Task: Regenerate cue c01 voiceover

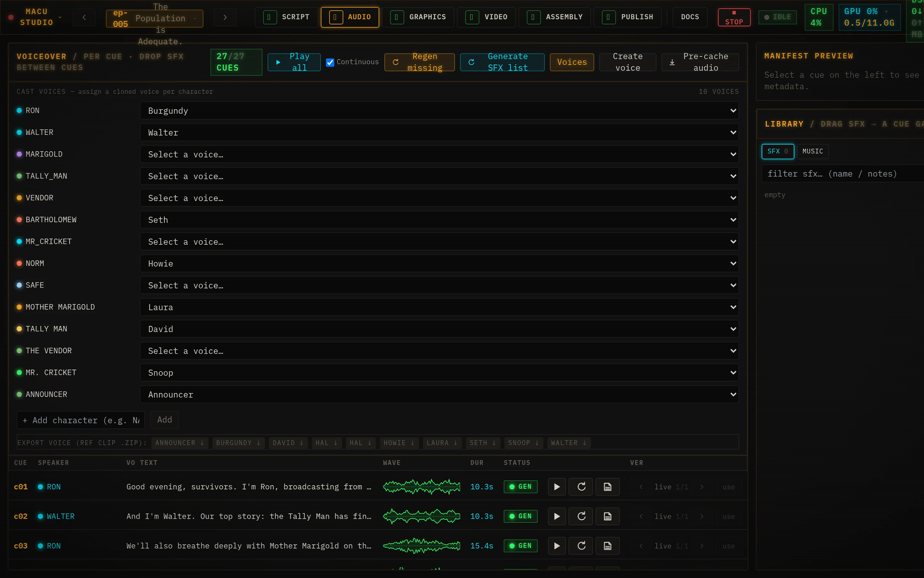Action: click(581, 486)
